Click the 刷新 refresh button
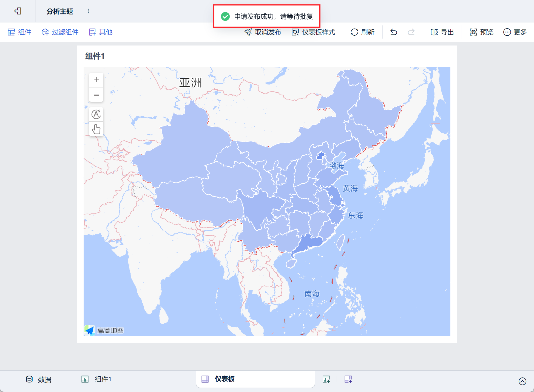This screenshot has width=534, height=392. (x=362, y=32)
